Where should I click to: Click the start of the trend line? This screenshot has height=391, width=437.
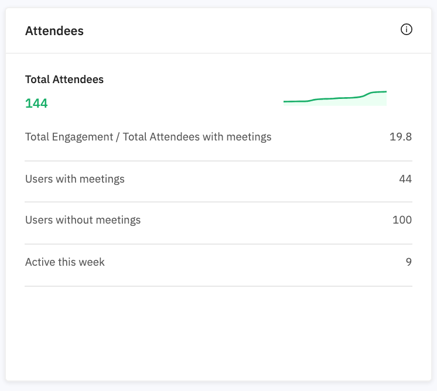click(284, 101)
